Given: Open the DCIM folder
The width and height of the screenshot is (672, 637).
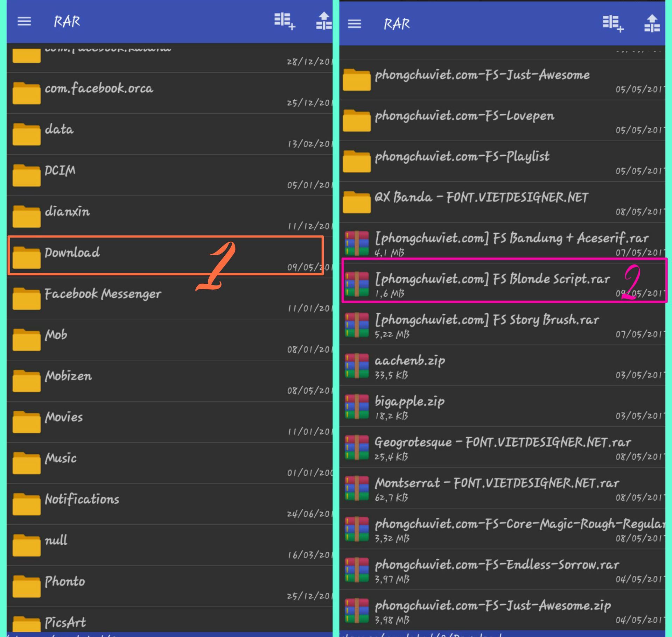Looking at the screenshot, I should coord(59,171).
